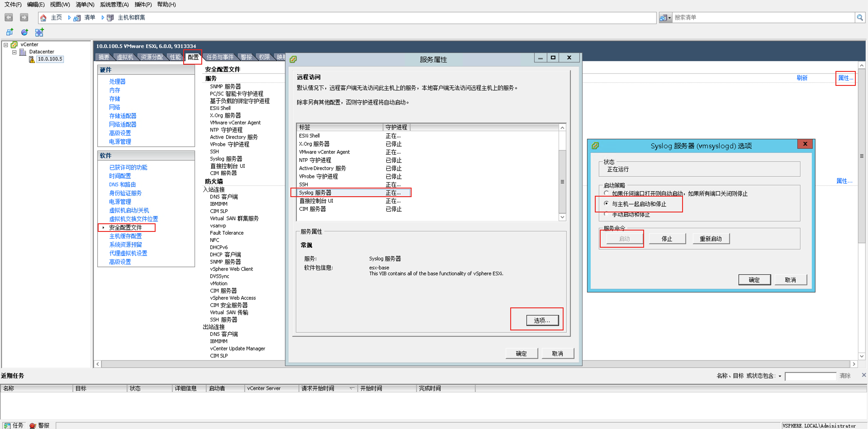
Task: Focus the recent tasks filter text field
Action: pos(811,376)
